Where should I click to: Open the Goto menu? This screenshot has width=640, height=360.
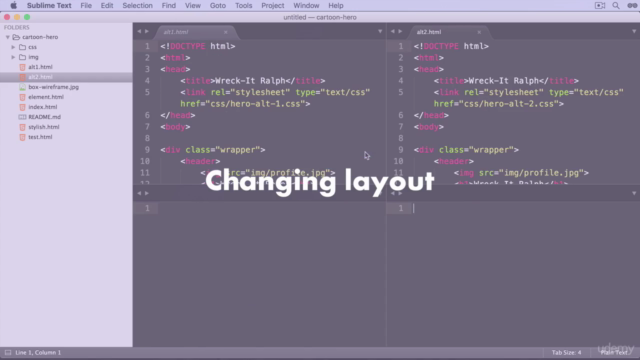pos(218,5)
